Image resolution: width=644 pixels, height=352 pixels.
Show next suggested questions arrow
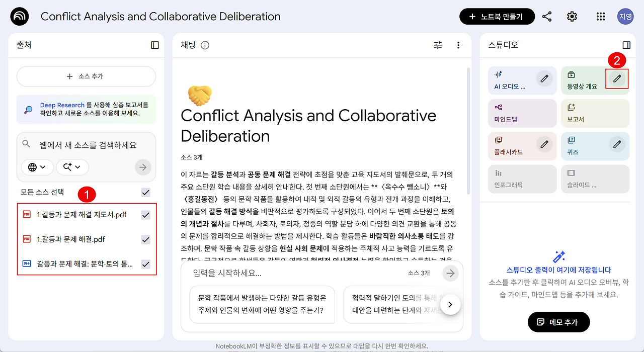[x=450, y=305]
